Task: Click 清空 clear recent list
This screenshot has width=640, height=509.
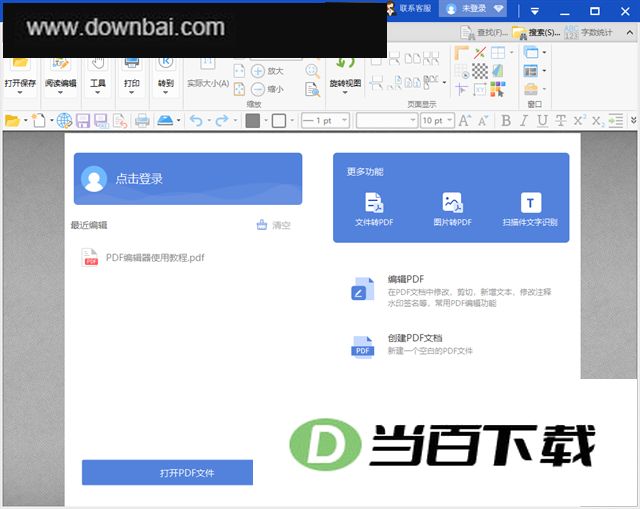Action: tap(273, 225)
